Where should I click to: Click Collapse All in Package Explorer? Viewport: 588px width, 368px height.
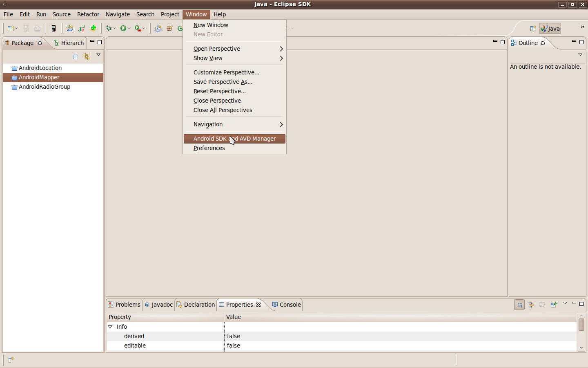coord(76,56)
